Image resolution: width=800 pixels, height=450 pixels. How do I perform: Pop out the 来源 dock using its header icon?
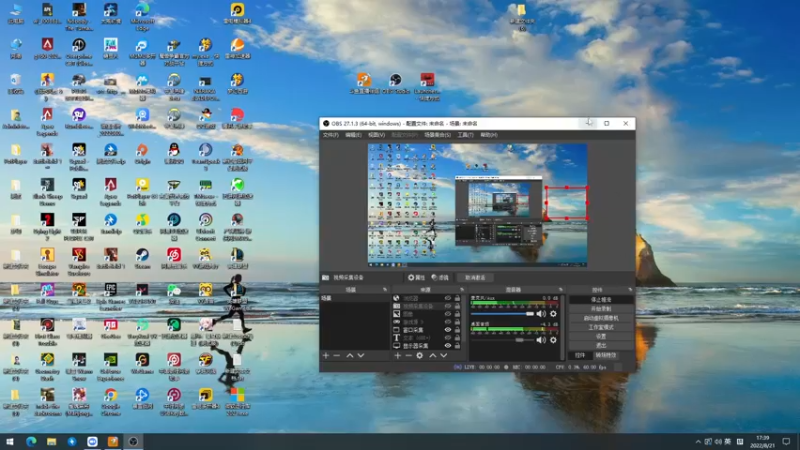(462, 290)
